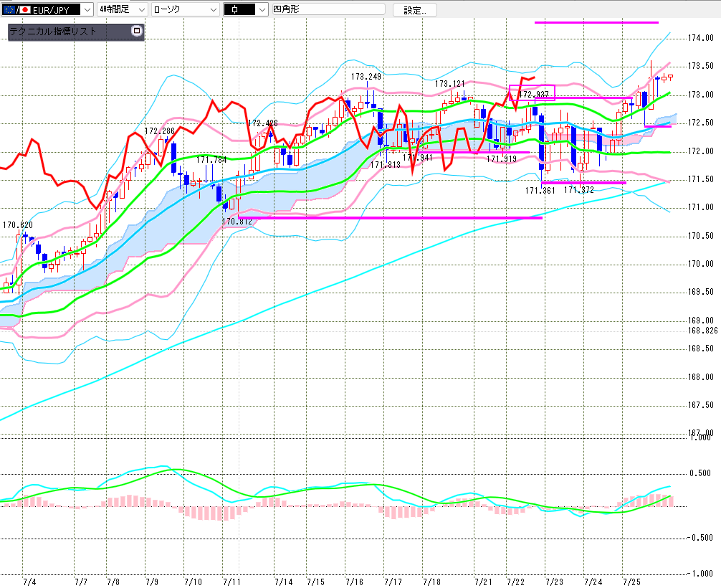Select the magenta rectangle around 172.937
Image resolution: width=721 pixels, height=588 pixels.
point(532,93)
